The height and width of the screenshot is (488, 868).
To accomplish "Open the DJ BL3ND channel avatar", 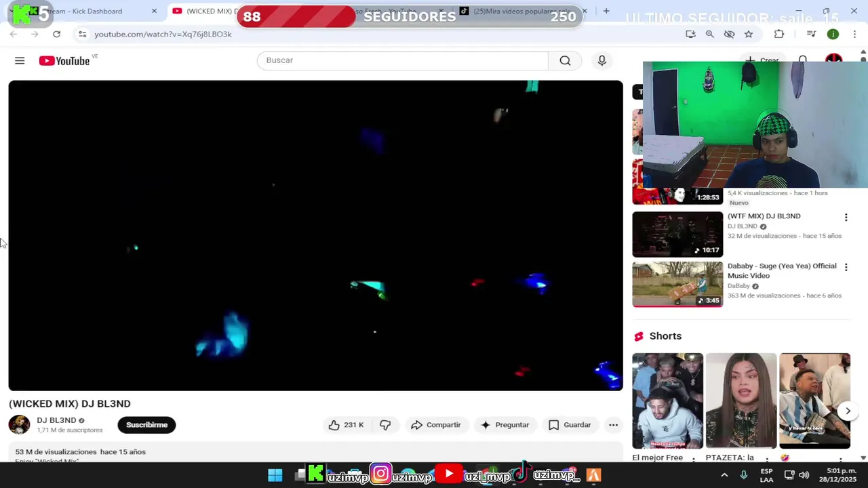I will tap(19, 425).
